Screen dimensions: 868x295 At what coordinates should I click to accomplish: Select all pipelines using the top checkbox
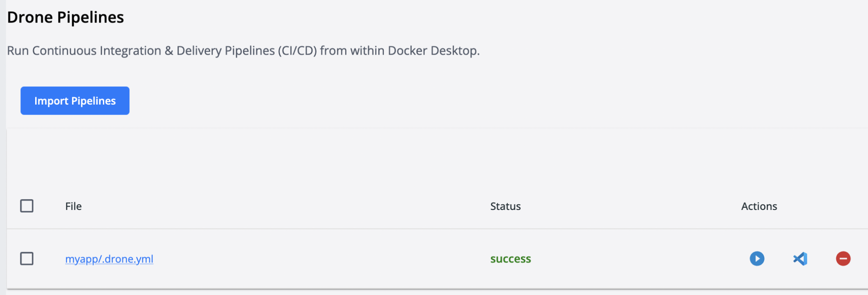click(x=27, y=206)
